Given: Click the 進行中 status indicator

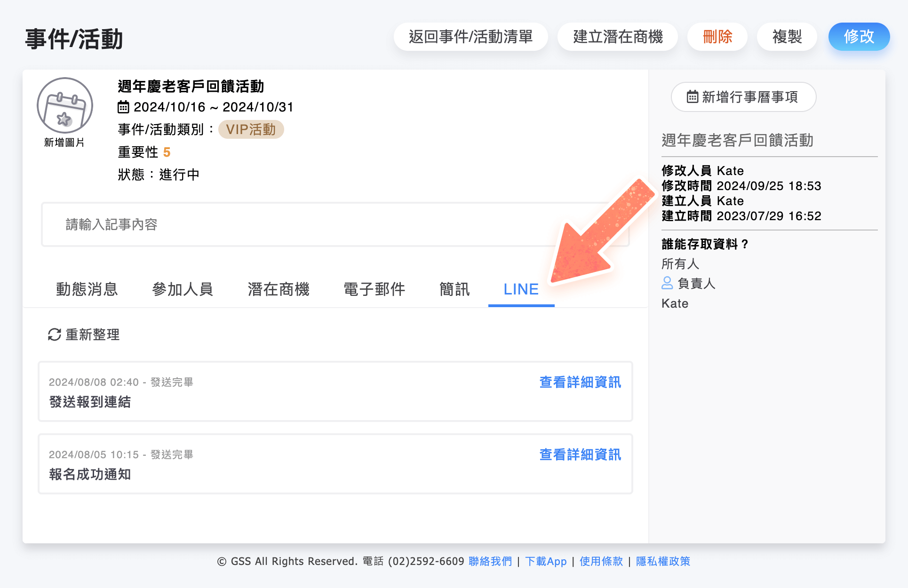Looking at the screenshot, I should click(179, 174).
